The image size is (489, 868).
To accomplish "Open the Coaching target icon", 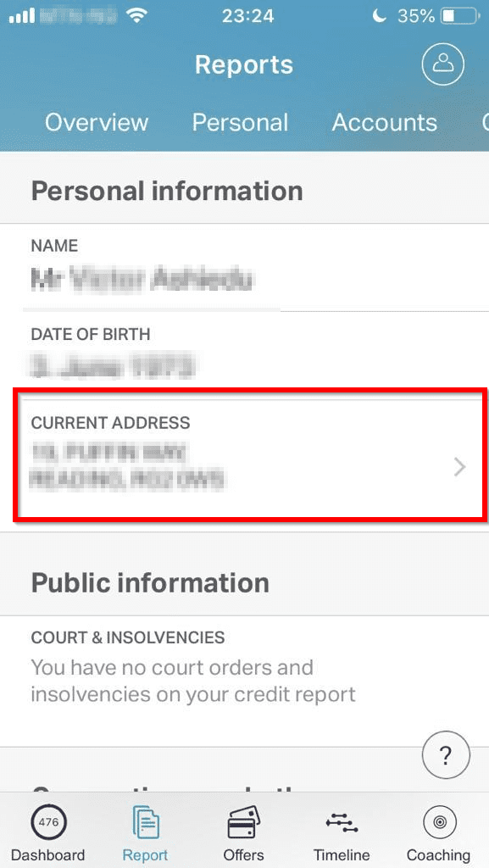I will pos(439,822).
